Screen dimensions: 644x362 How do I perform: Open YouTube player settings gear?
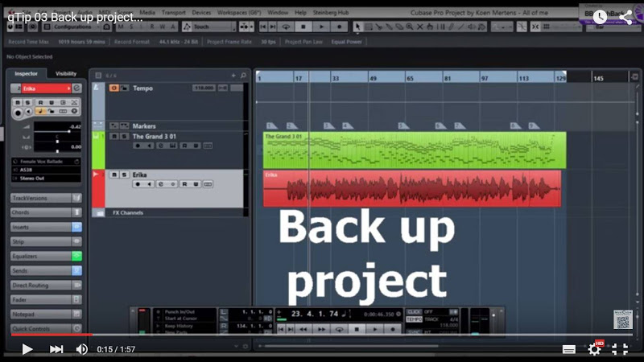pyautogui.click(x=594, y=349)
